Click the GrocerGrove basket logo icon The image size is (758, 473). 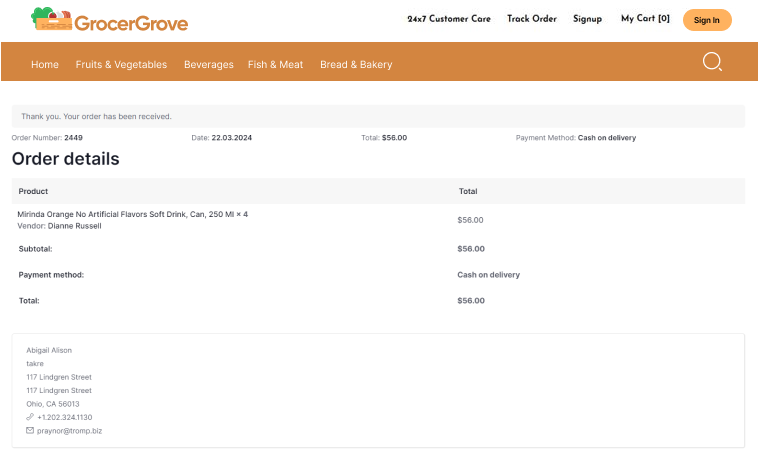coord(51,19)
